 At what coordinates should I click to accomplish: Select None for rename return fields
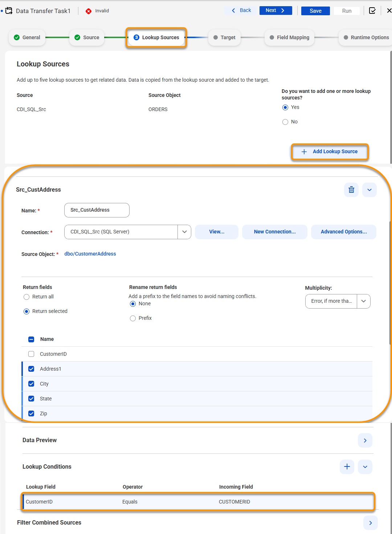pyautogui.click(x=133, y=304)
